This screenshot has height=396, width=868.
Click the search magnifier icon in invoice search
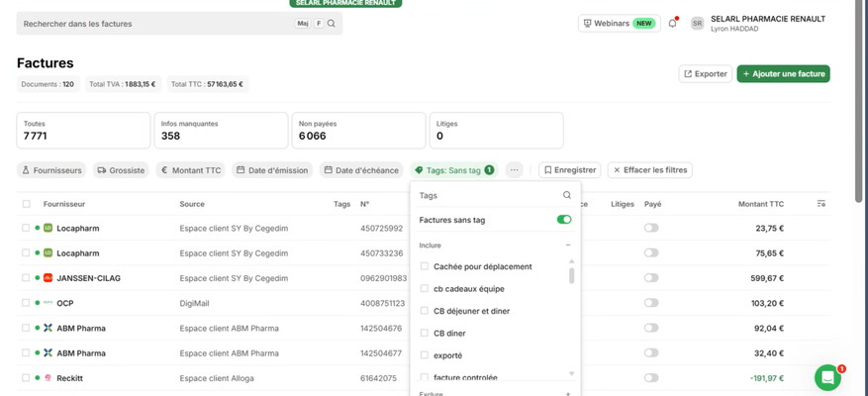pyautogui.click(x=331, y=23)
